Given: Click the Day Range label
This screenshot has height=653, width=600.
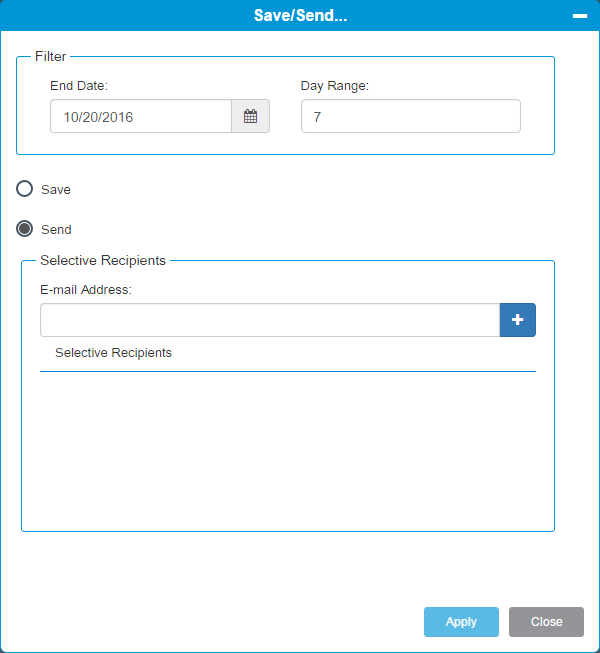Looking at the screenshot, I should [x=335, y=86].
